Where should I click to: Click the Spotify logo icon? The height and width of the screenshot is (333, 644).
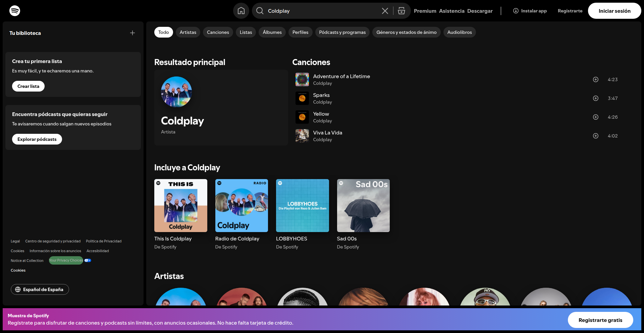(x=15, y=11)
